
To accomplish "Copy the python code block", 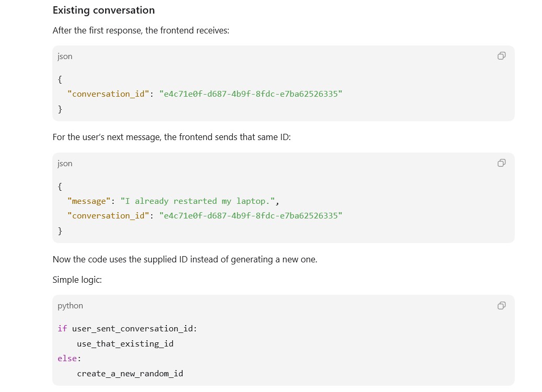I will point(501,305).
